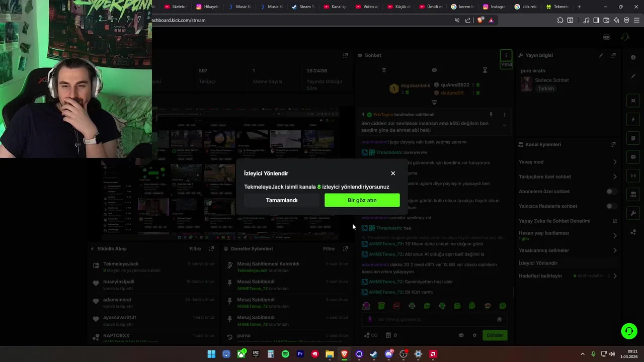Click Mesaj Sabitlemesi Kaldırıldı entry

[287, 267]
